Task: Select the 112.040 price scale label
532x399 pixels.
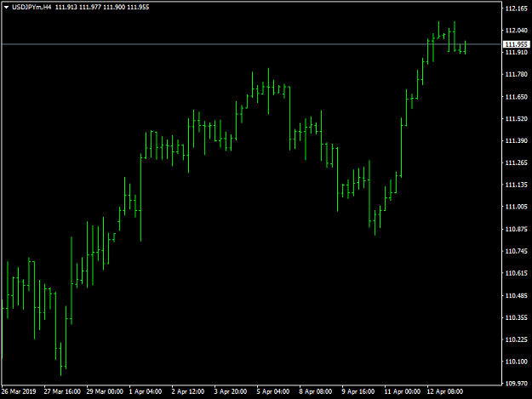Action: coord(517,31)
